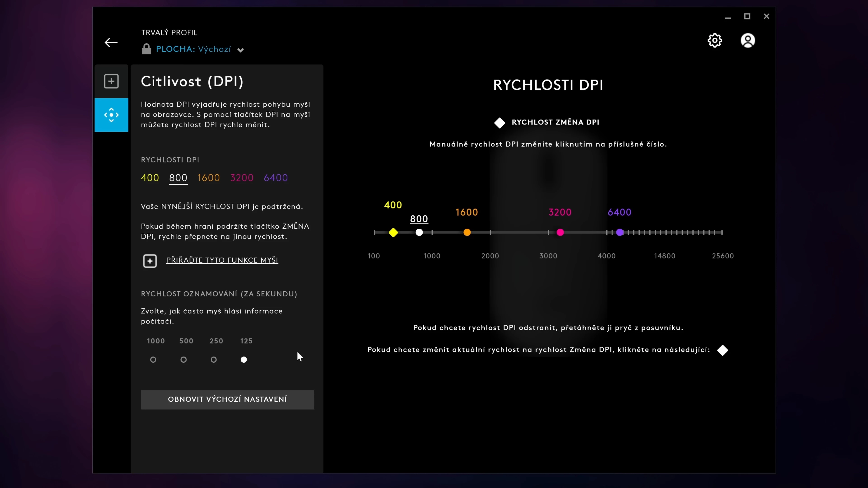Click the 3200 label above the slider
The image size is (868, 488).
point(560,212)
